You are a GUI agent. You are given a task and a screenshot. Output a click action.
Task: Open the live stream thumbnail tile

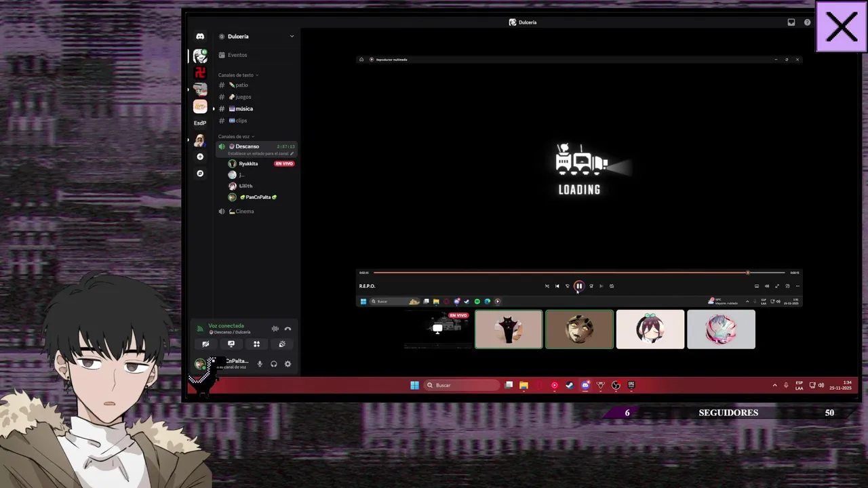pos(438,329)
